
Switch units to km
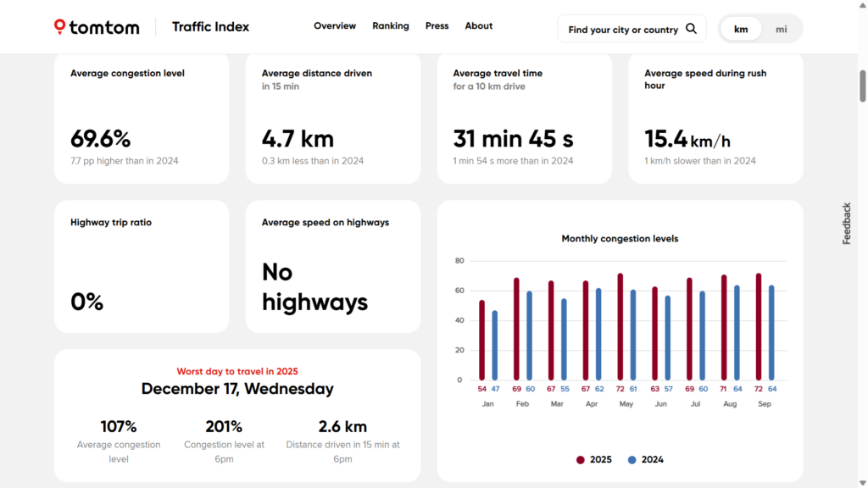(741, 29)
